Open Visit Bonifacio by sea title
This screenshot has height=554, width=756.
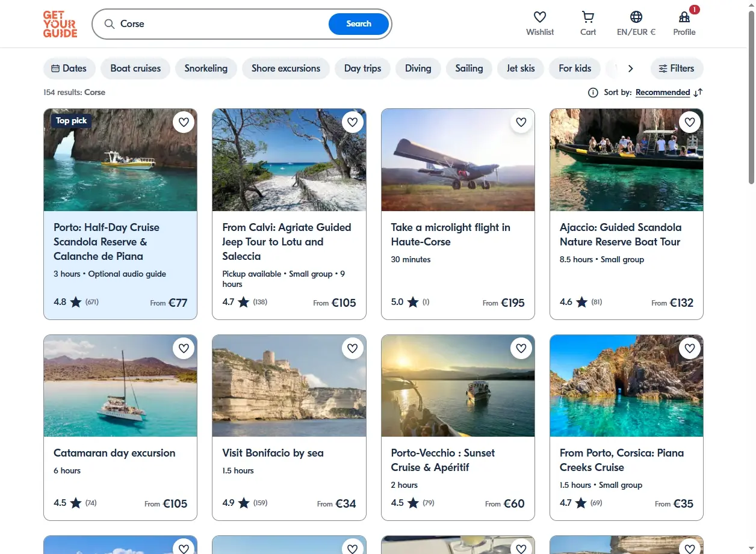tap(273, 453)
